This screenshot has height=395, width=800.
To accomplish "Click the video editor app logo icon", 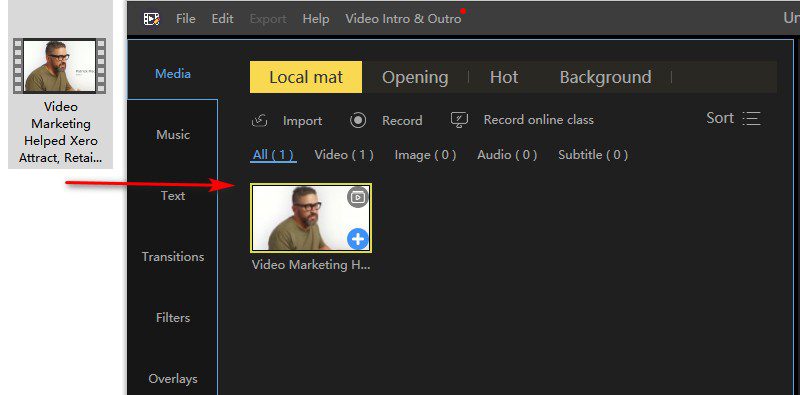I will 152,19.
